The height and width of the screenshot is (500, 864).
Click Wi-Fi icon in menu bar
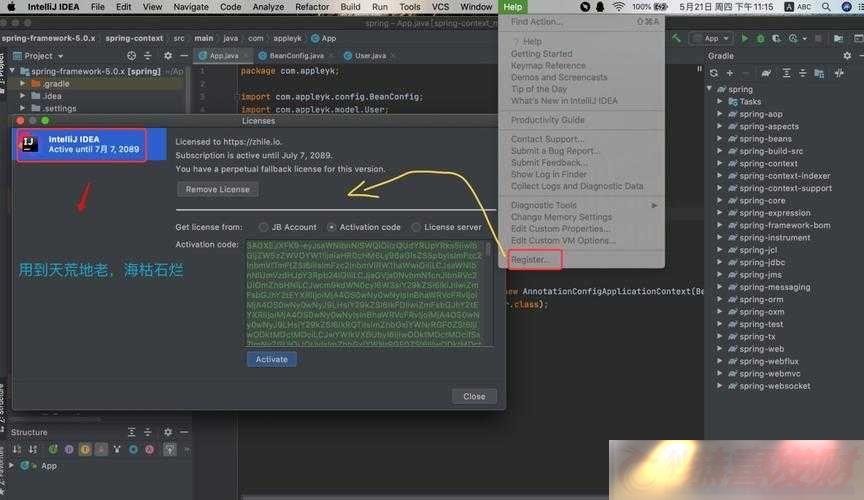point(619,7)
